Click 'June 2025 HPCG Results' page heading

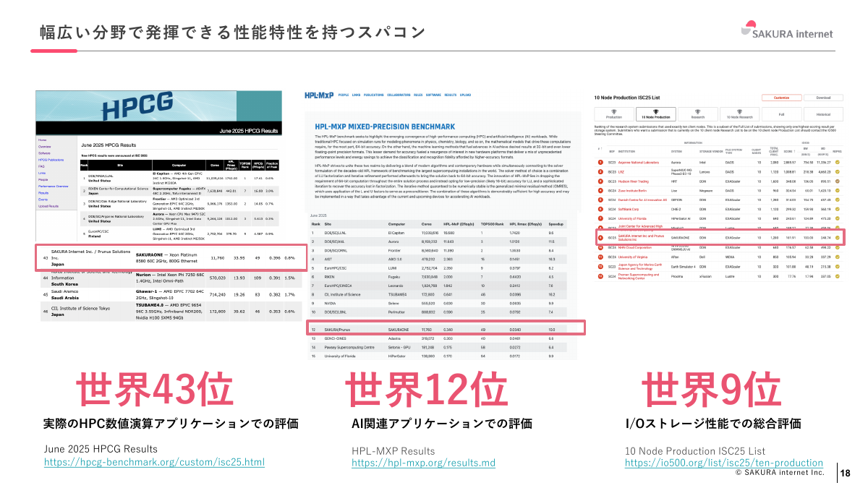[109, 145]
